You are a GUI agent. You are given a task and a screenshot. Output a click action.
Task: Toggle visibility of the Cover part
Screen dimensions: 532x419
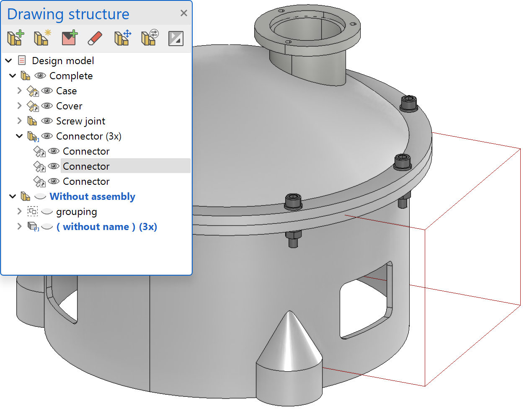click(x=47, y=106)
